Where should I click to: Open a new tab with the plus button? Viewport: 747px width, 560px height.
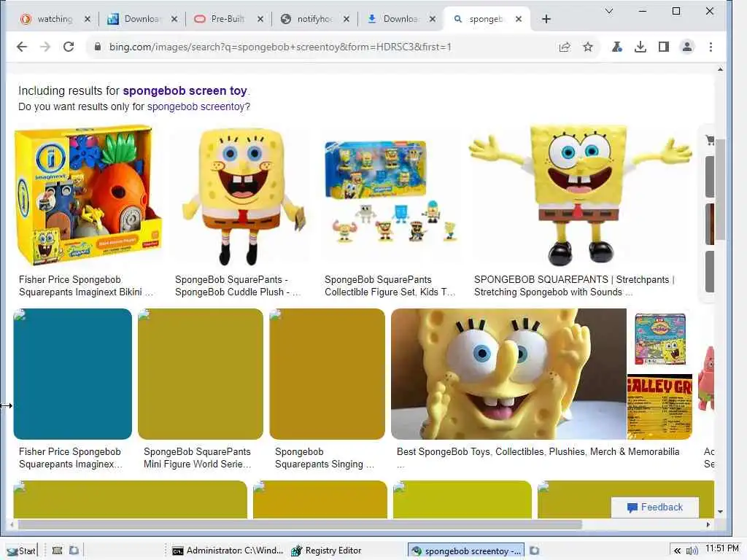pos(546,19)
